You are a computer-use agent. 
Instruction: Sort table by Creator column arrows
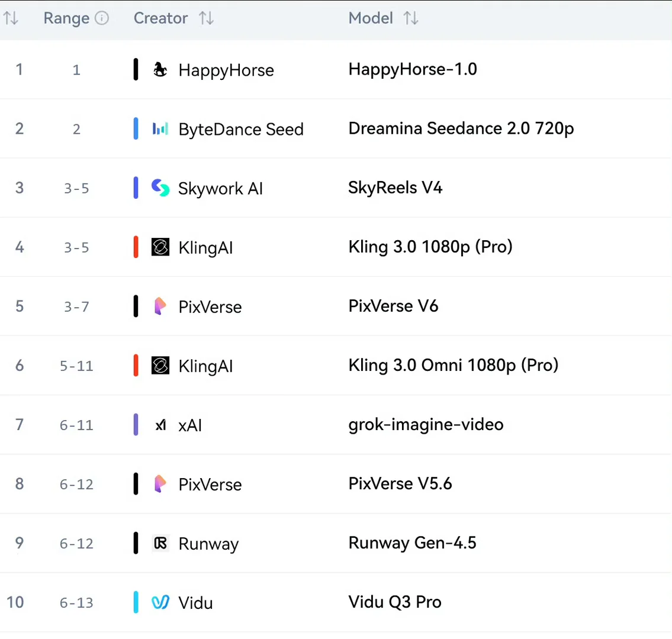tap(206, 18)
